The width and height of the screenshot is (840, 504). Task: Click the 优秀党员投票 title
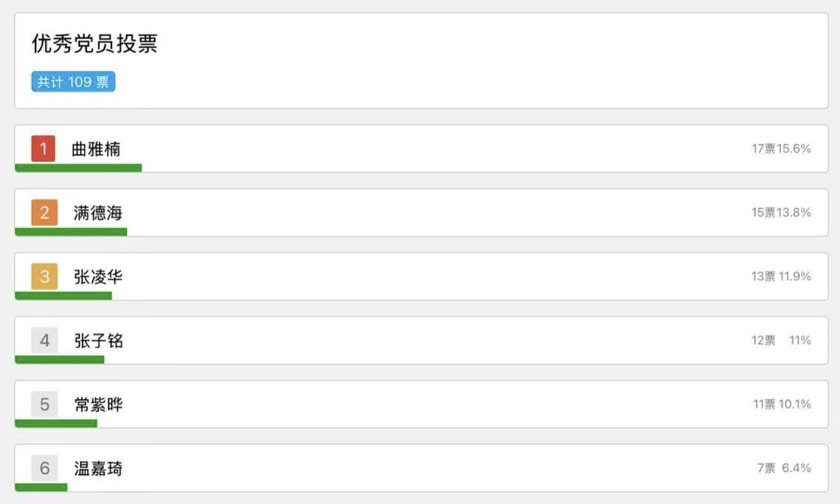pos(95,44)
